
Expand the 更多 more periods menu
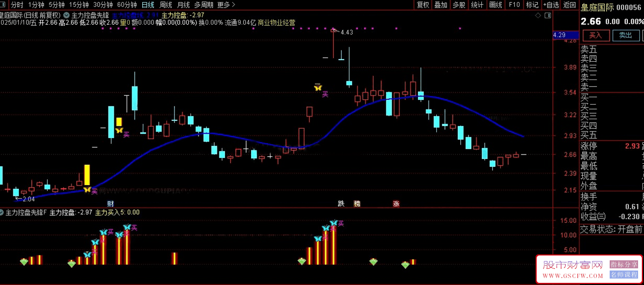tap(226, 5)
